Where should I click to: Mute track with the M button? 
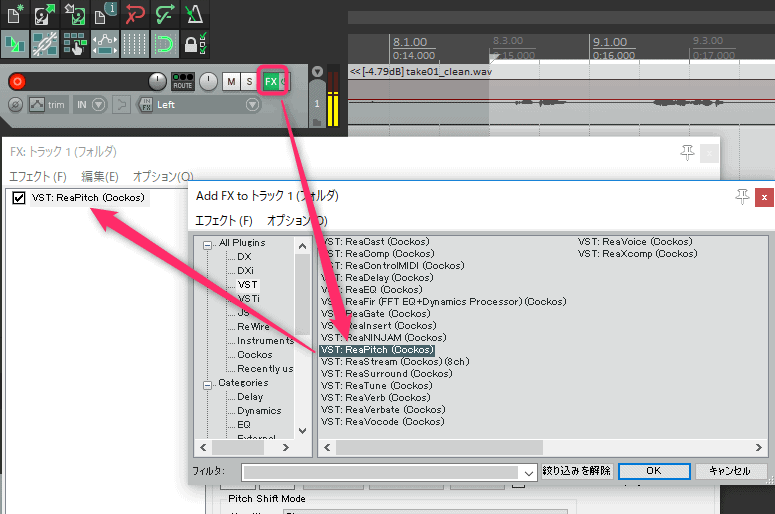231,82
